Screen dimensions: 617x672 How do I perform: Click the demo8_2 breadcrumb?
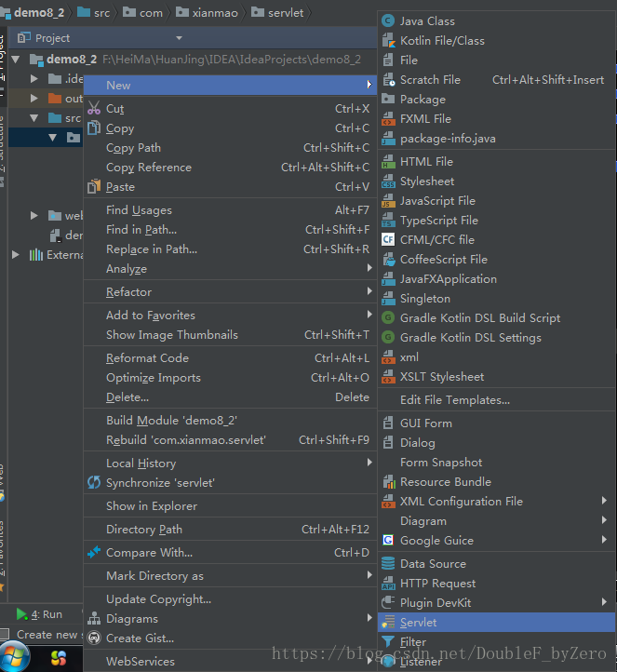click(x=33, y=13)
